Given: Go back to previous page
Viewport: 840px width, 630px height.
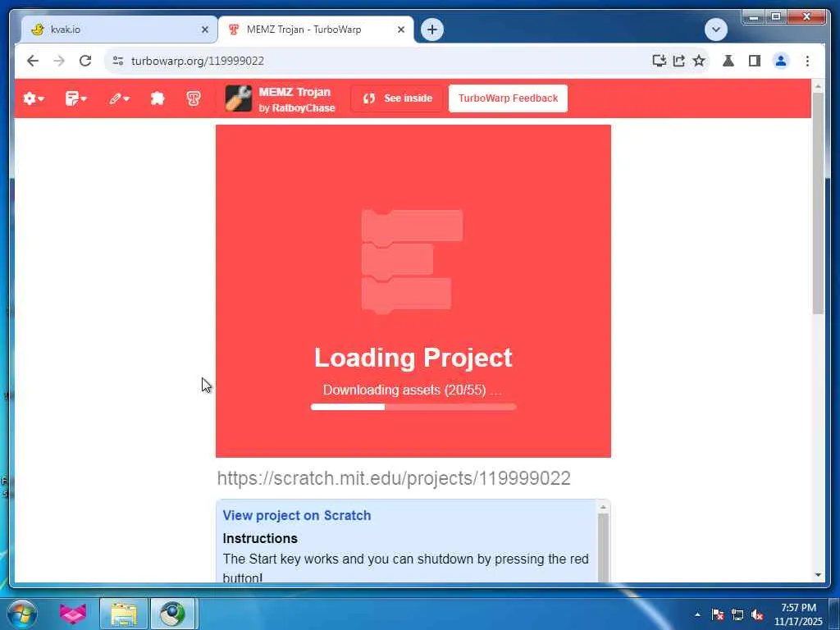Looking at the screenshot, I should (x=33, y=61).
